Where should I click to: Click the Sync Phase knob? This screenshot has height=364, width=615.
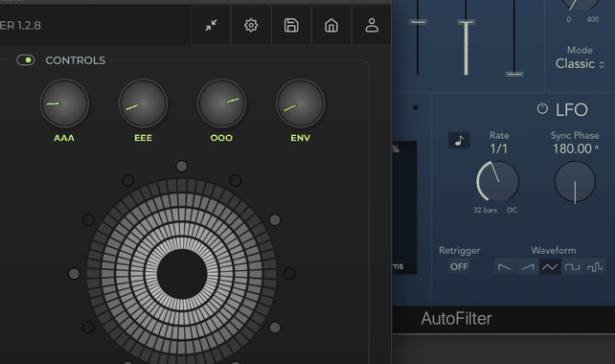tap(575, 182)
